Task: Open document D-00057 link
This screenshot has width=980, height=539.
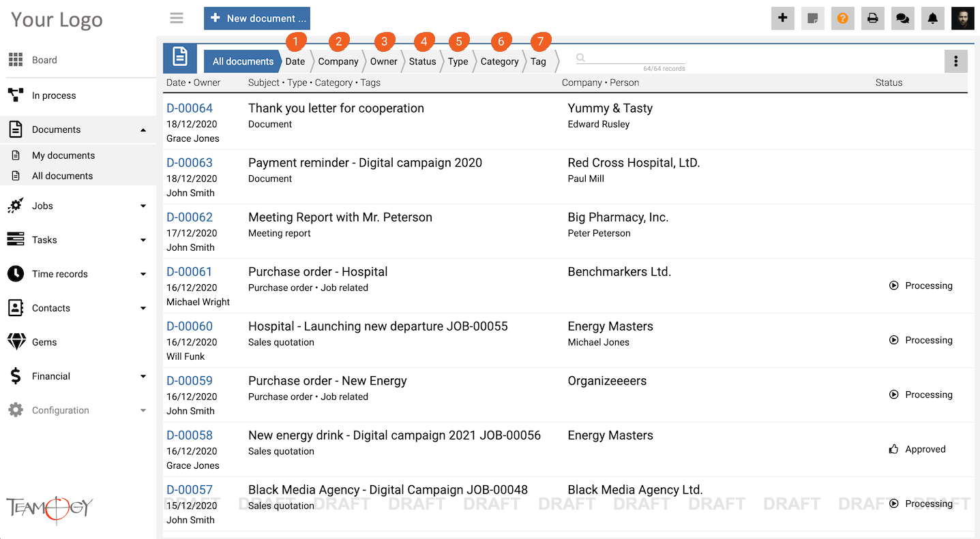Action: click(x=190, y=490)
